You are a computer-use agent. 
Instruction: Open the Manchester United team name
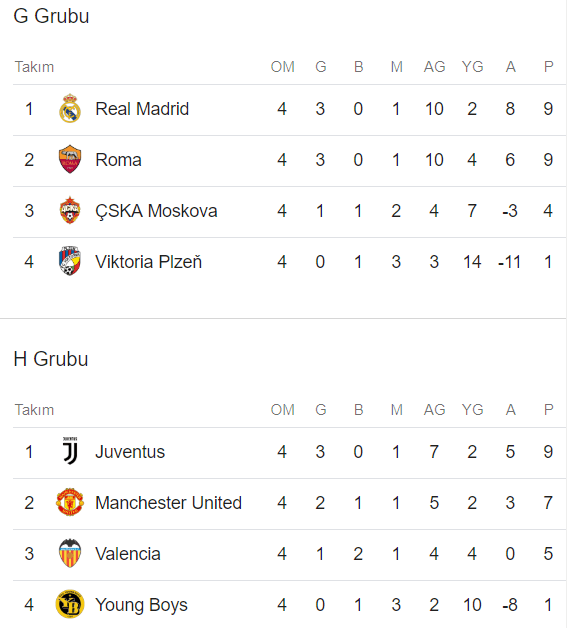(x=169, y=503)
